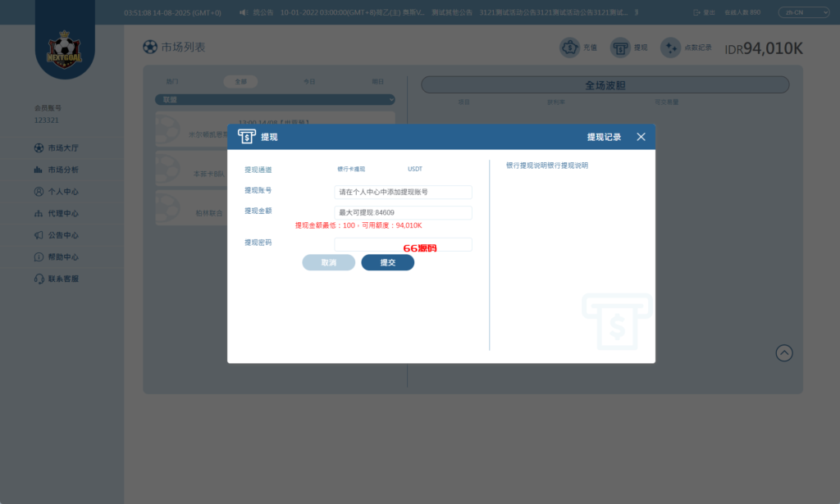Open the zh-CN language dropdown

tap(804, 12)
